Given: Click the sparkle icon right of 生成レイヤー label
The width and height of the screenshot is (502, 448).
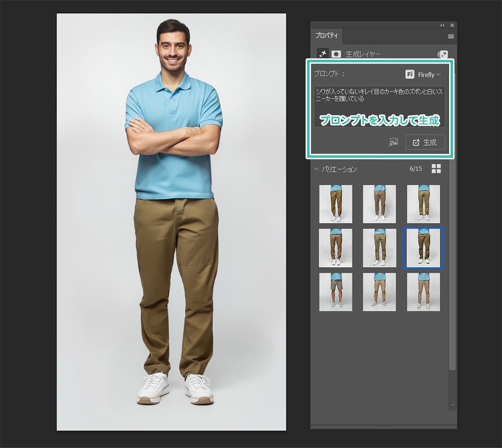Looking at the screenshot, I should click(442, 54).
